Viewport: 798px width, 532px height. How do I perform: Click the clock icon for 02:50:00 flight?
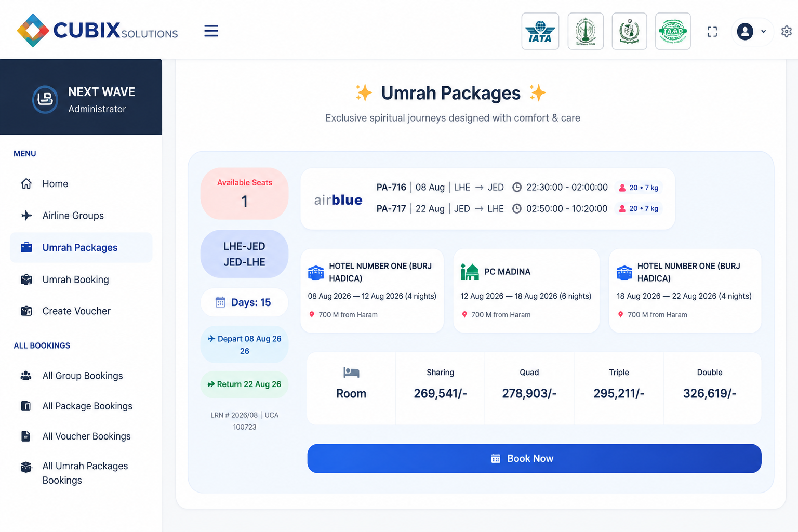click(x=517, y=208)
